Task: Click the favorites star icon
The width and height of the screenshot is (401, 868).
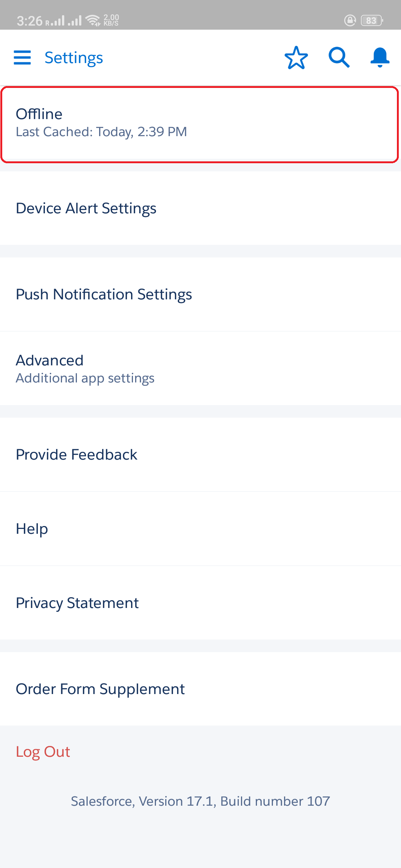Action: pos(296,57)
